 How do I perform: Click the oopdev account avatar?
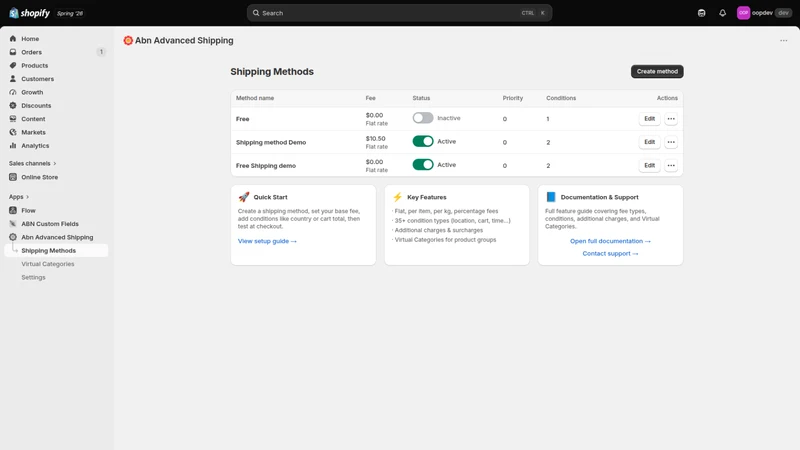743,13
